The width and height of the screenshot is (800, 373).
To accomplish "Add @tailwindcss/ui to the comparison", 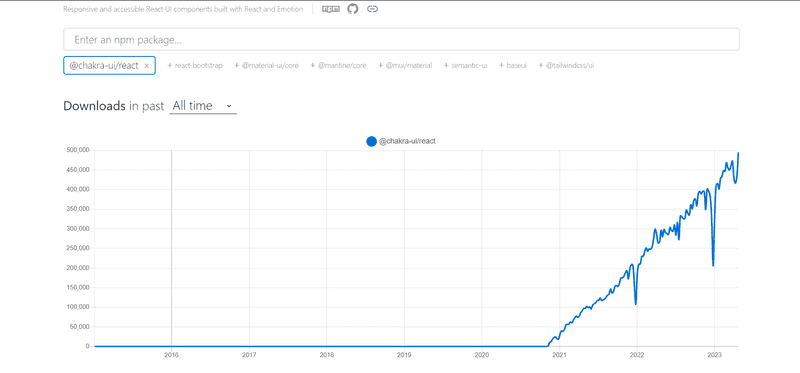I will click(x=566, y=66).
